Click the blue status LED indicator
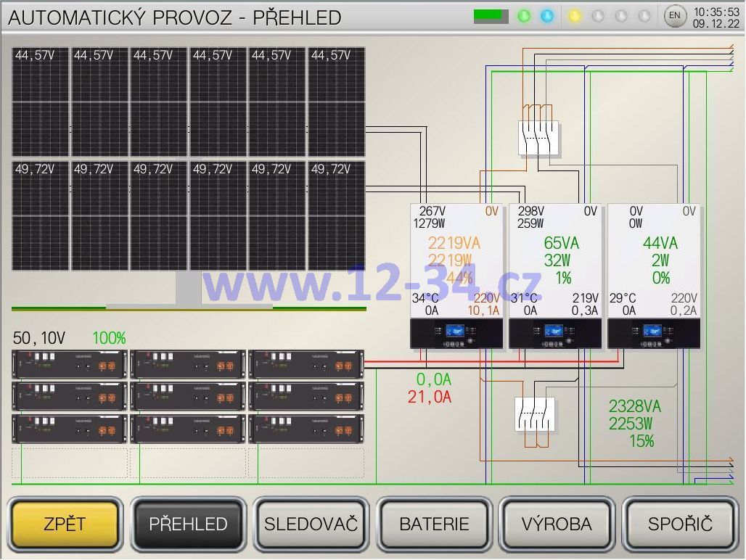 point(547,16)
